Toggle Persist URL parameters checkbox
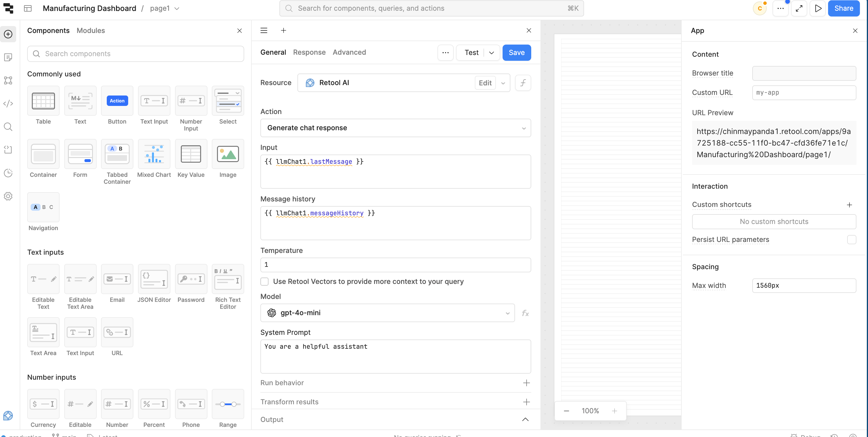Image resolution: width=868 pixels, height=437 pixels. (x=852, y=240)
